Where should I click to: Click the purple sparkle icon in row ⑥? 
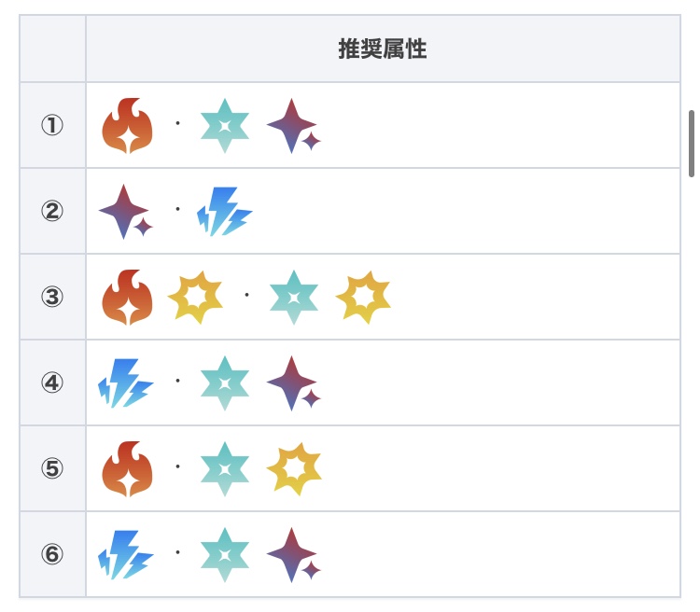click(294, 555)
